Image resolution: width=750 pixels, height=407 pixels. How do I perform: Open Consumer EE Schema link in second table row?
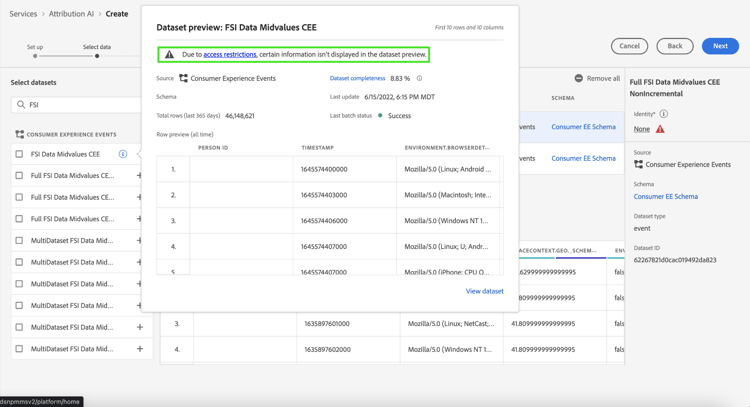coord(584,158)
